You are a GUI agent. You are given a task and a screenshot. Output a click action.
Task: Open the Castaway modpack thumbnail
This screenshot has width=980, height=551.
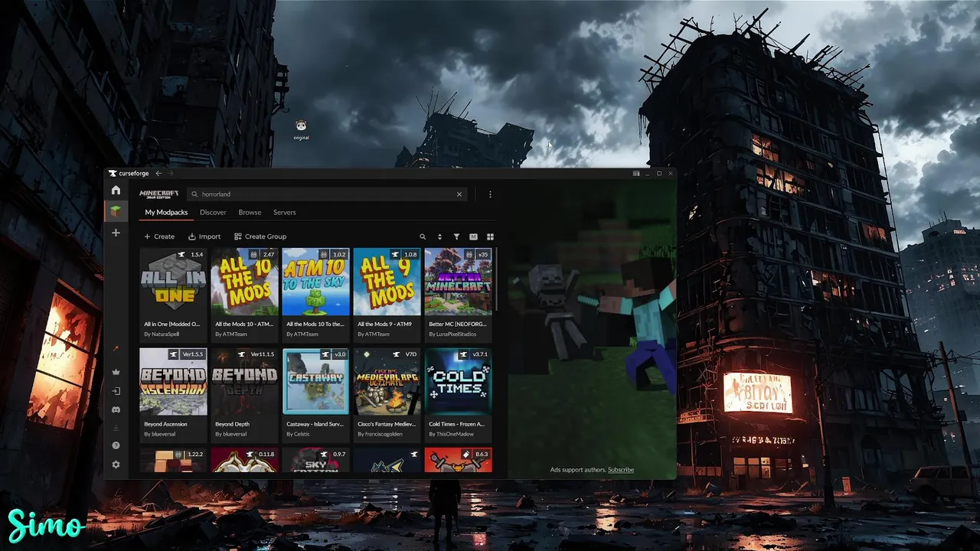pos(315,382)
